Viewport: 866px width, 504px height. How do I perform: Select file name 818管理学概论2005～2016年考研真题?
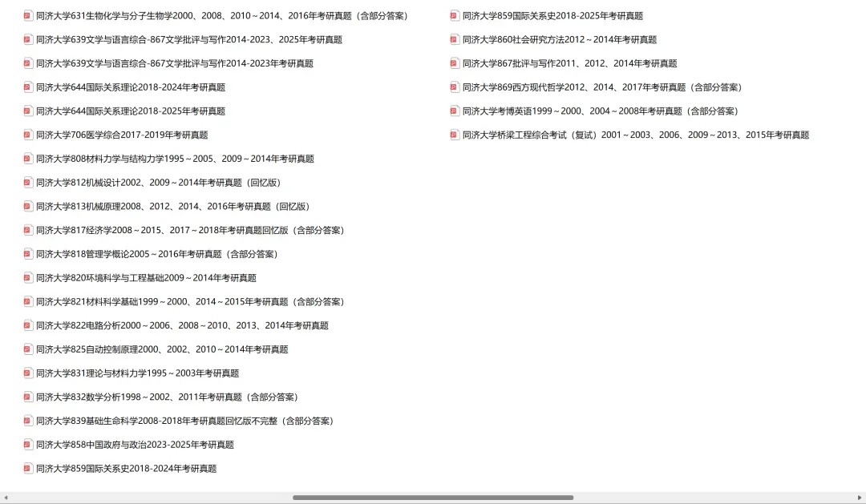157,254
